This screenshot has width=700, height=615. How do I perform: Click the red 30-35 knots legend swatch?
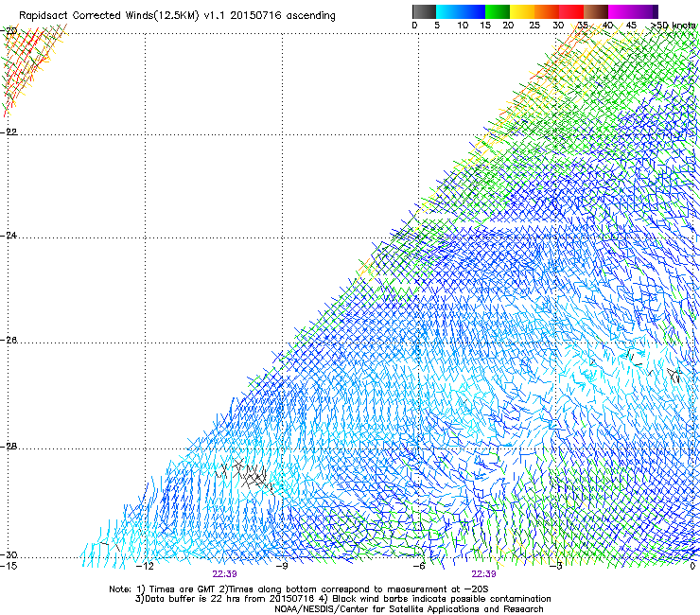[x=571, y=11]
